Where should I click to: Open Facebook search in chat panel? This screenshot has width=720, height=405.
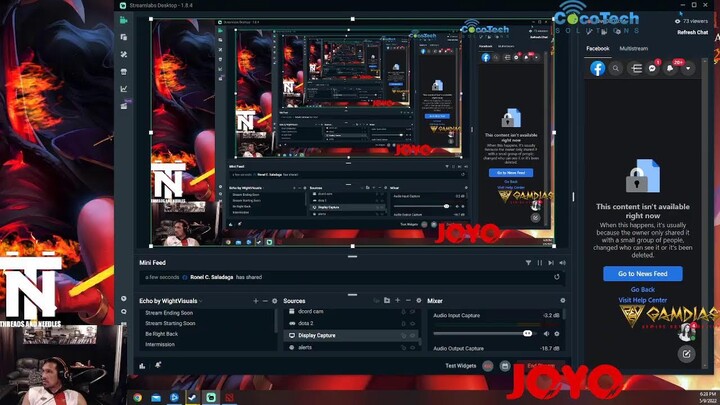point(616,68)
